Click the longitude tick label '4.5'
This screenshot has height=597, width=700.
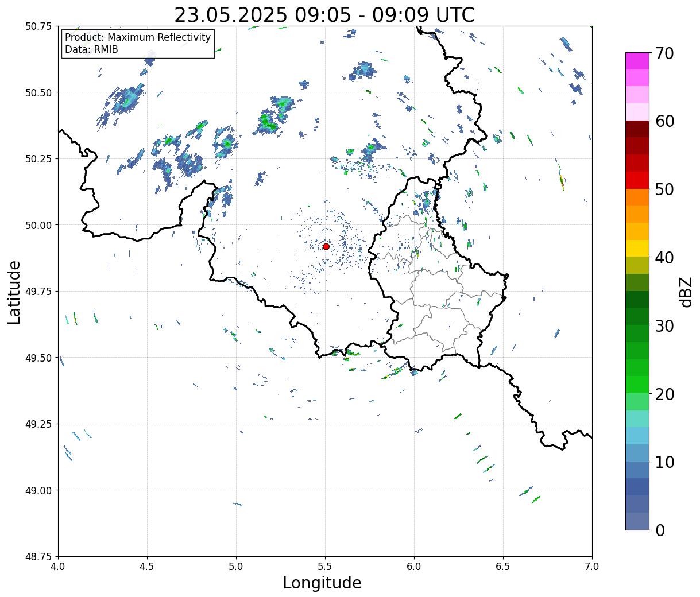(x=147, y=567)
